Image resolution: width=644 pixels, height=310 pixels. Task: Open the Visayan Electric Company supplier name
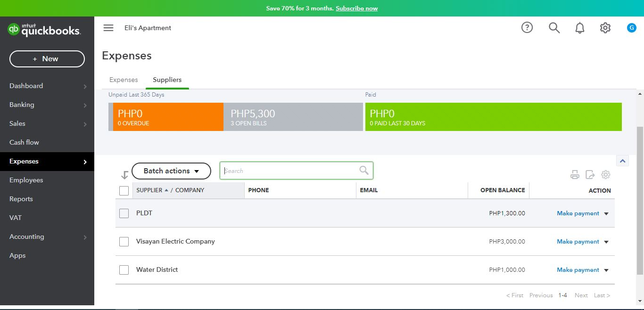point(175,241)
